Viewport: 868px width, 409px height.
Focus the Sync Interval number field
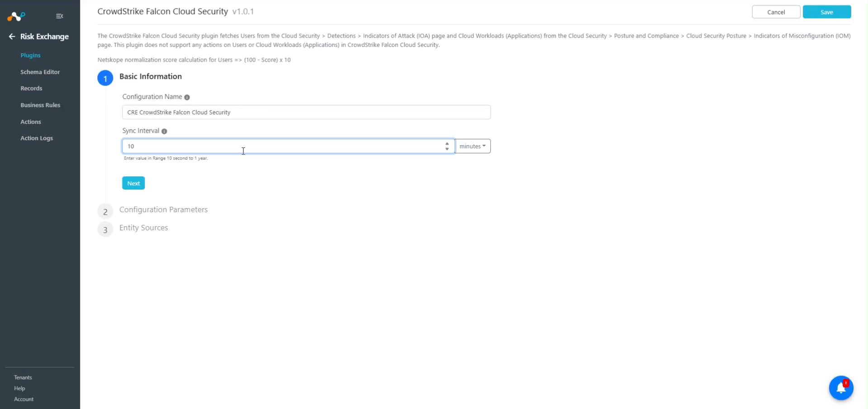point(288,146)
